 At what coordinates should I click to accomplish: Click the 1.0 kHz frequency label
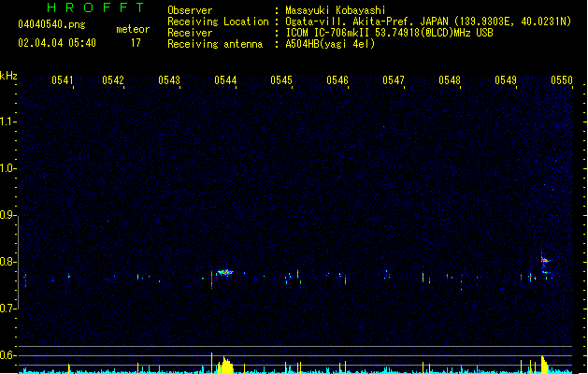pyautogui.click(x=7, y=168)
